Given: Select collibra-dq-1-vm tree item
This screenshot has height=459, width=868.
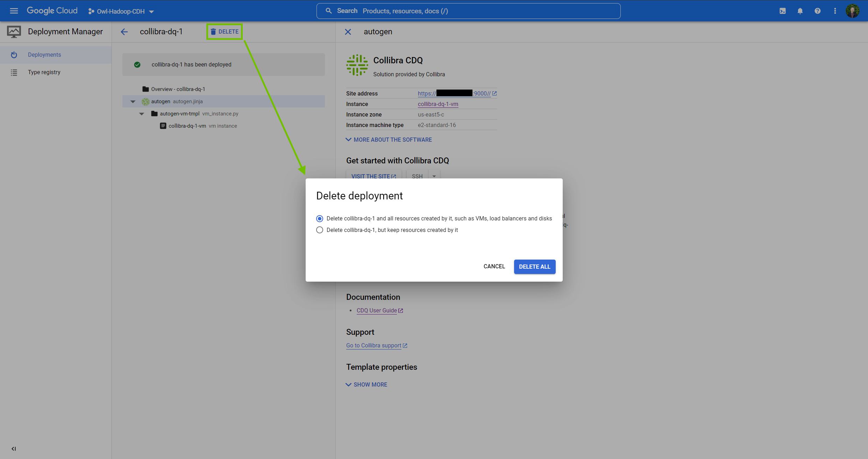Looking at the screenshot, I should [223, 126].
